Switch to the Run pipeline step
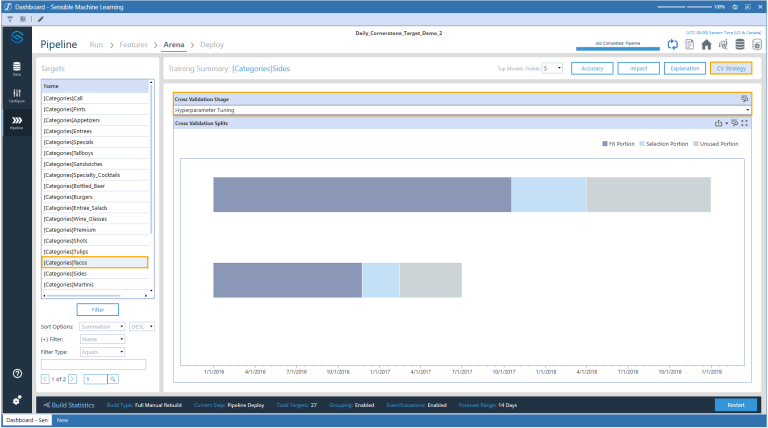The height and width of the screenshot is (428, 768). [96, 45]
